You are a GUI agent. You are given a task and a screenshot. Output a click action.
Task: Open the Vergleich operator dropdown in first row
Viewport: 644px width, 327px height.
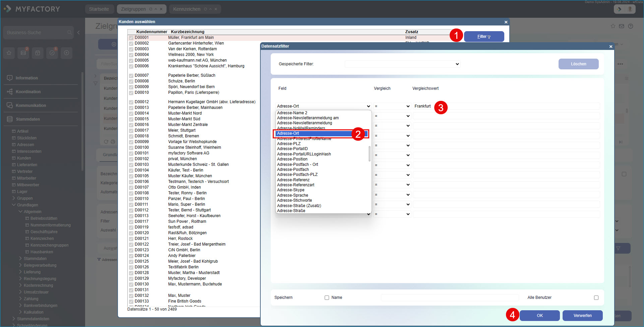(392, 106)
